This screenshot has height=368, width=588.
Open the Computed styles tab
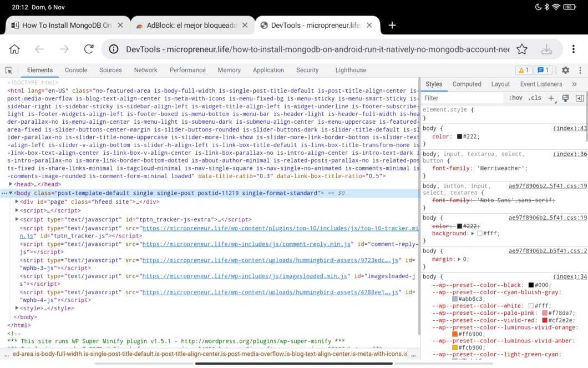click(x=467, y=84)
